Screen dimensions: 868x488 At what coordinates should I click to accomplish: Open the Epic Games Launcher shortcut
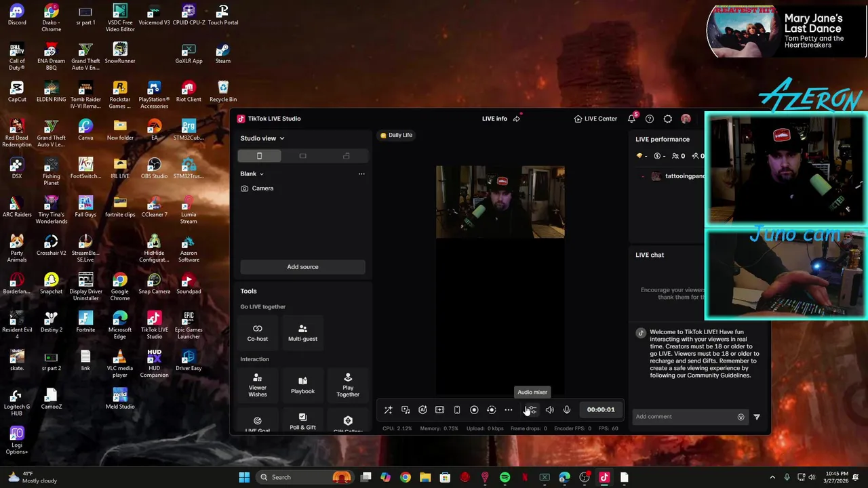189,325
